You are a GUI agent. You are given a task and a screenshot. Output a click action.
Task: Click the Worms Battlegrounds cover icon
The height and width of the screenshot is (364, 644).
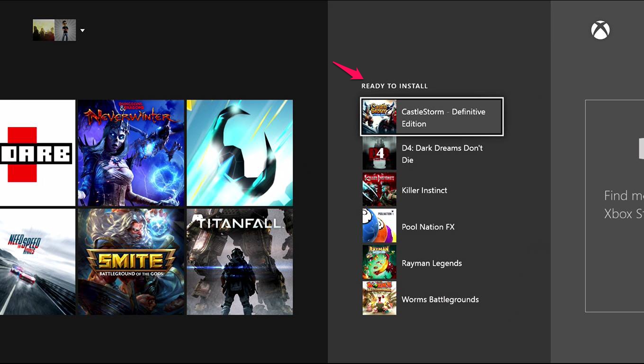[x=379, y=299]
